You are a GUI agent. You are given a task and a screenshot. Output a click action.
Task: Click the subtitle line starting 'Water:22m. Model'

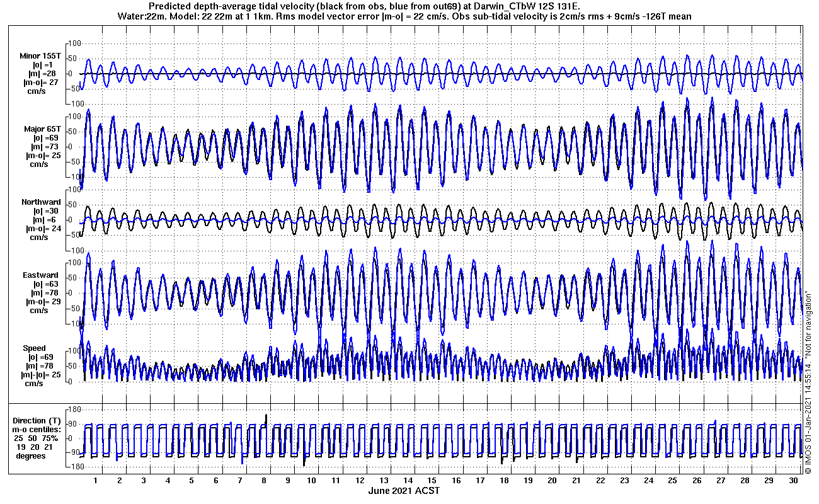point(404,16)
